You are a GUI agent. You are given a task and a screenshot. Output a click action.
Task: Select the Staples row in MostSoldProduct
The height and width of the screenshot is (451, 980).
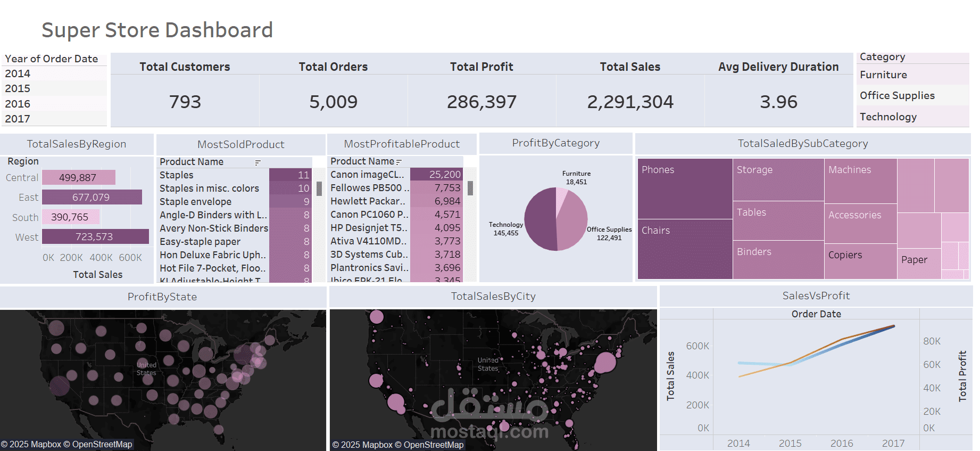235,175
